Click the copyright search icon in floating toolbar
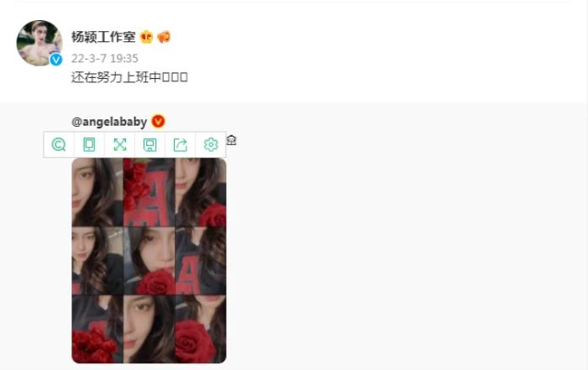588x370 pixels. point(59,144)
